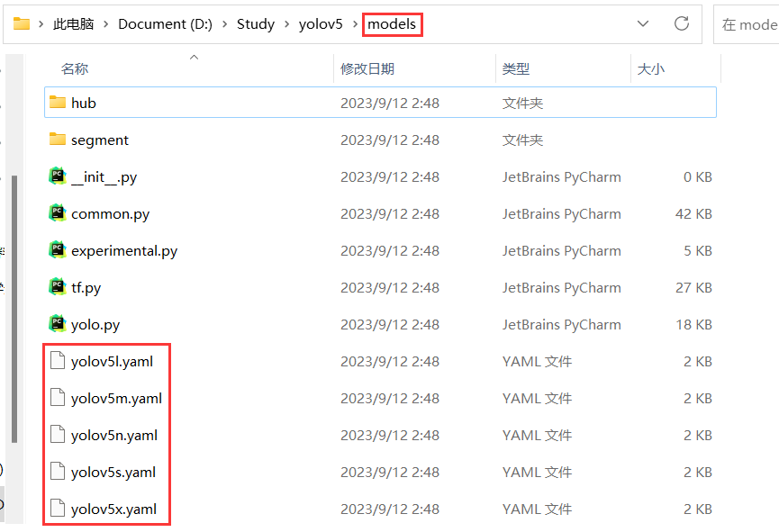Click YAML 文件 type of yolov5l.yaml
This screenshot has height=532, width=779.
(537, 362)
